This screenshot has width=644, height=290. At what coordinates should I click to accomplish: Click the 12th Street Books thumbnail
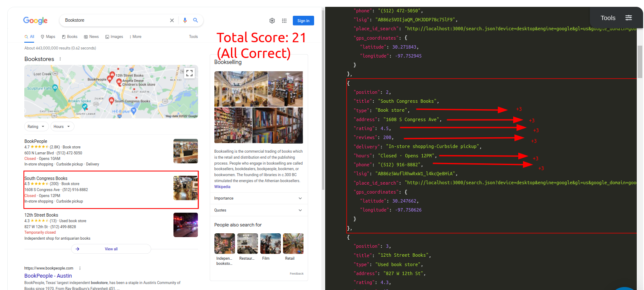[x=185, y=225]
